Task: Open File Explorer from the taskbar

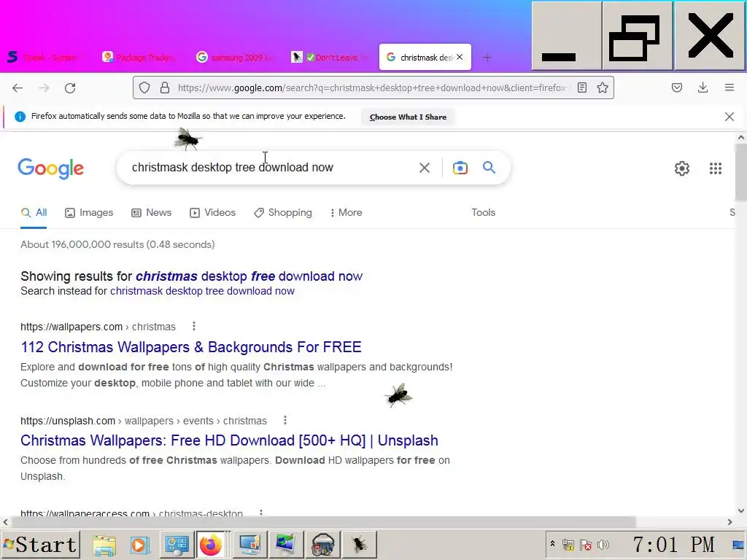Action: 104,545
